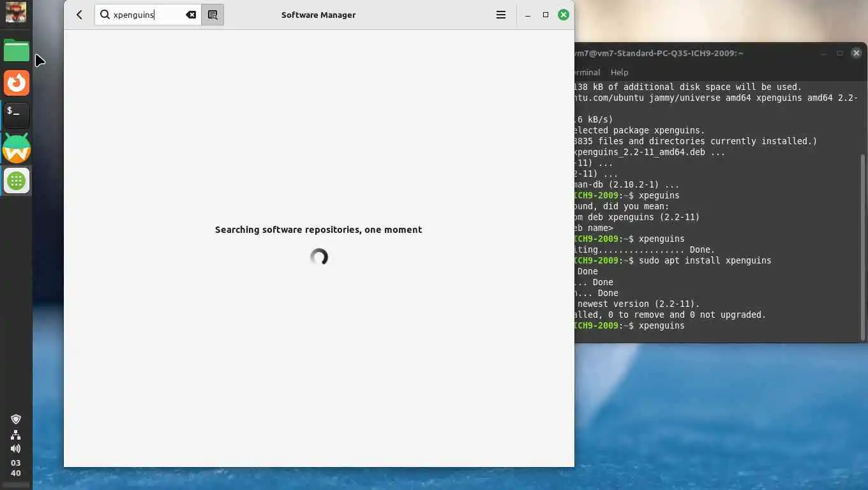Image resolution: width=868 pixels, height=490 pixels.
Task: Open Files from the dock
Action: tap(17, 50)
